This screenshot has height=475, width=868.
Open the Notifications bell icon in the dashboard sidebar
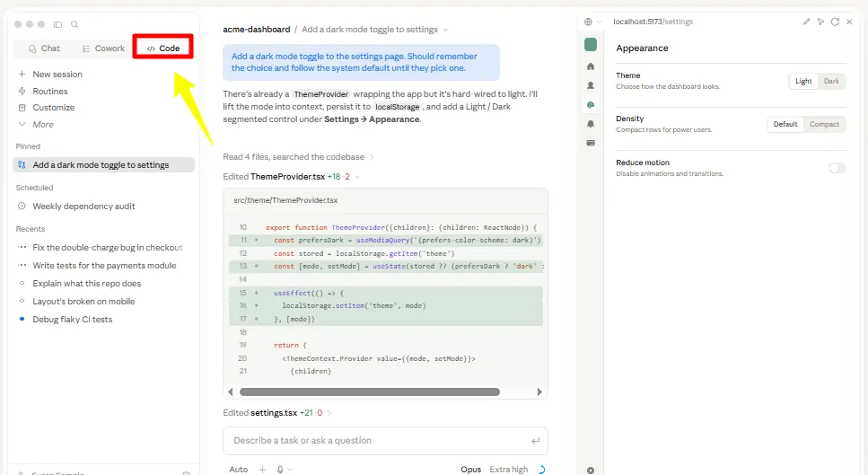[x=591, y=124]
